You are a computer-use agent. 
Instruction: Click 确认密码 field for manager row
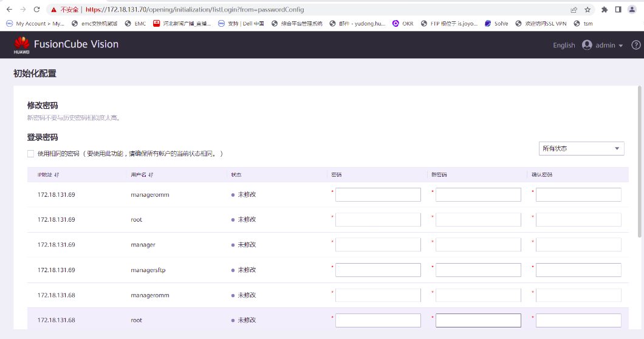(x=578, y=245)
